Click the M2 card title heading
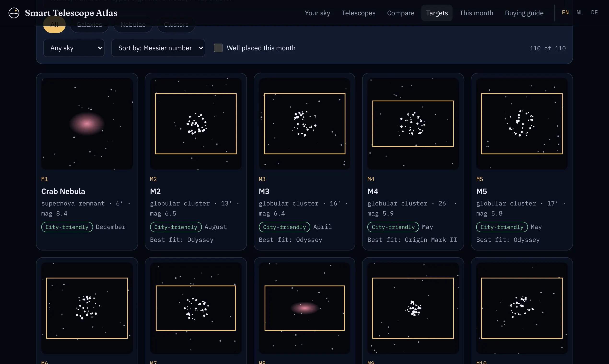The image size is (609, 364). (x=155, y=192)
